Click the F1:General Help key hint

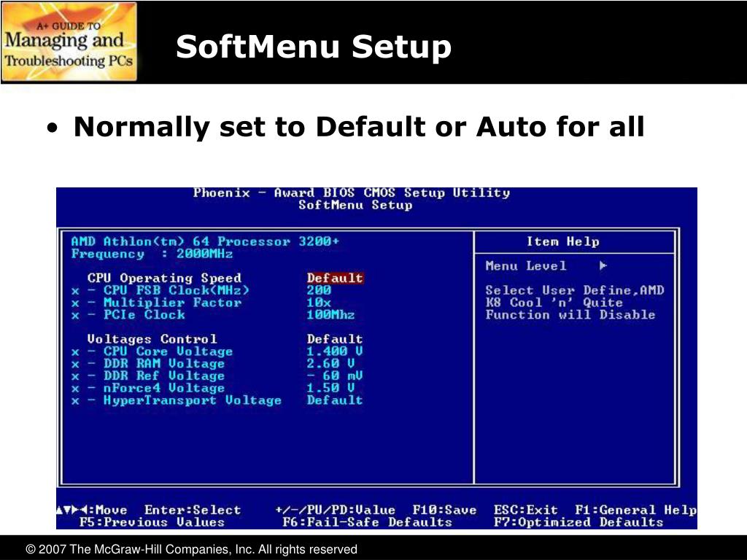635,510
